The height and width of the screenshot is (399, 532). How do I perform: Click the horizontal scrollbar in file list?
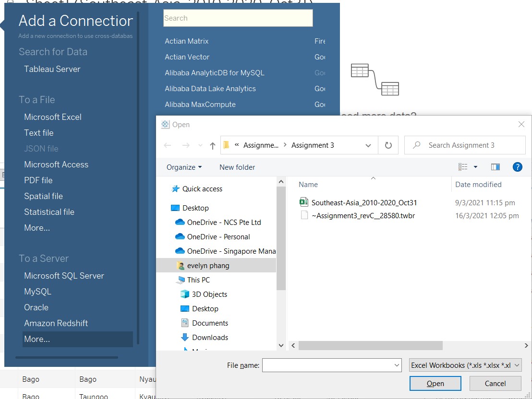click(x=370, y=345)
